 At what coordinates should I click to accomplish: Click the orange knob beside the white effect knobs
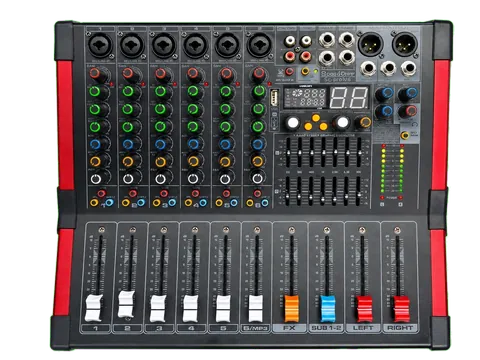click(365, 122)
